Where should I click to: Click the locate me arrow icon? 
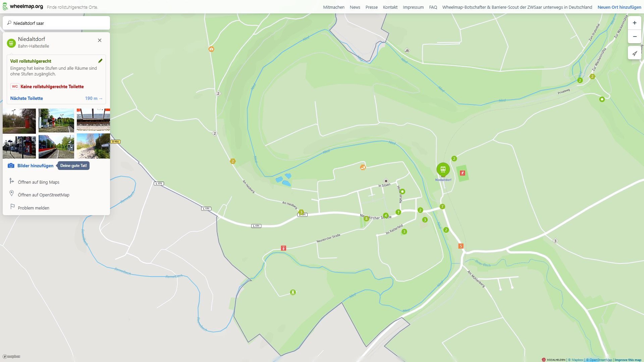634,54
